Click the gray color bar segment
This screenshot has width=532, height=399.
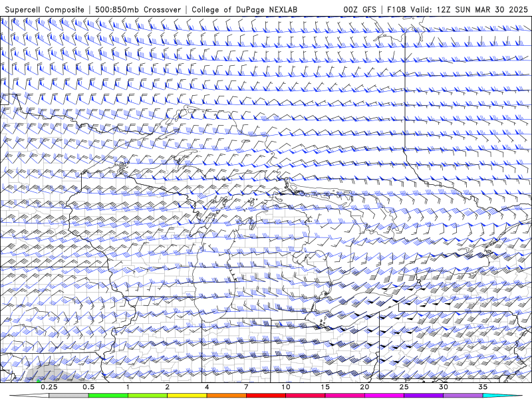(68, 395)
